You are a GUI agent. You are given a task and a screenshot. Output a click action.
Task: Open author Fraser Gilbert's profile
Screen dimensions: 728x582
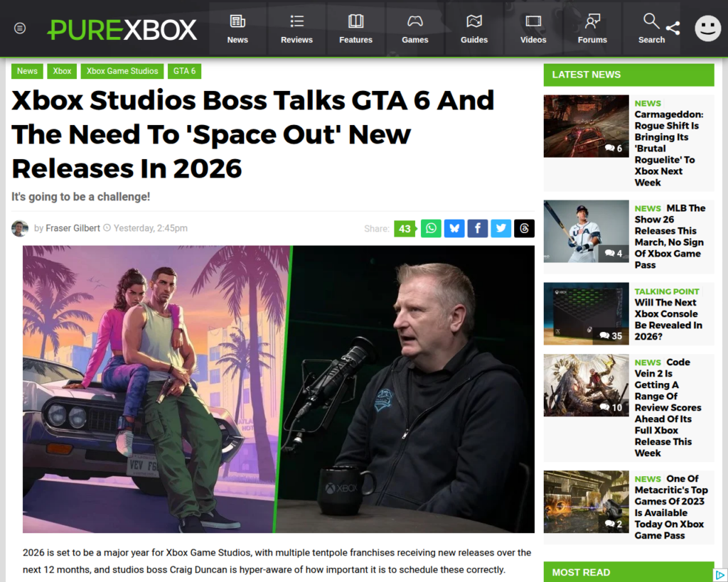(73, 228)
